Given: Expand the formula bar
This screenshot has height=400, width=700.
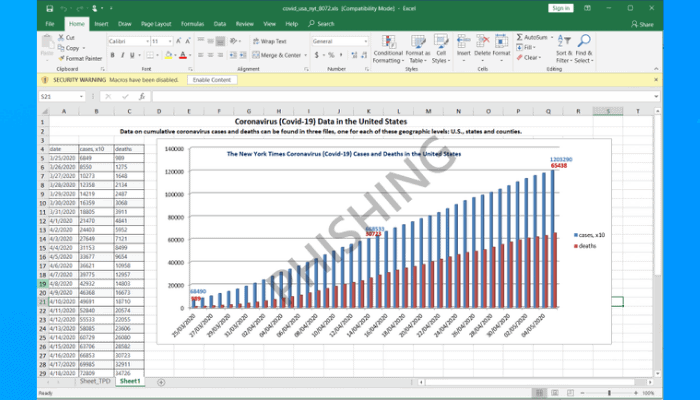Looking at the screenshot, I should pos(656,96).
